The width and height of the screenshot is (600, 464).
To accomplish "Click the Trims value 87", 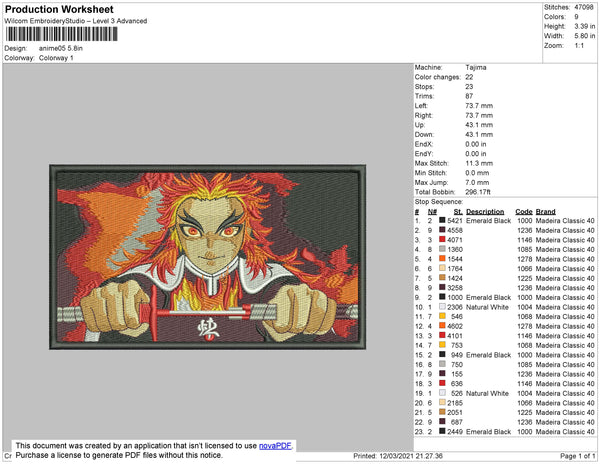I will click(x=470, y=96).
